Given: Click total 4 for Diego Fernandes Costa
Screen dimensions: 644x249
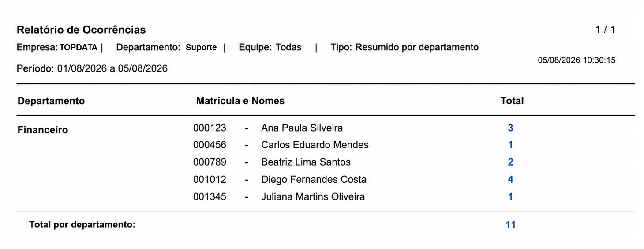Looking at the screenshot, I should coord(510,180).
